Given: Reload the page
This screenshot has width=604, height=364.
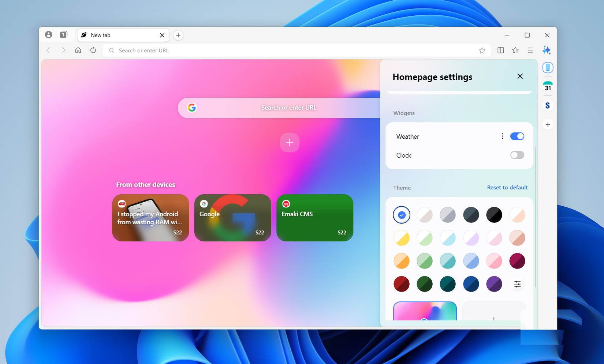Looking at the screenshot, I should [93, 50].
